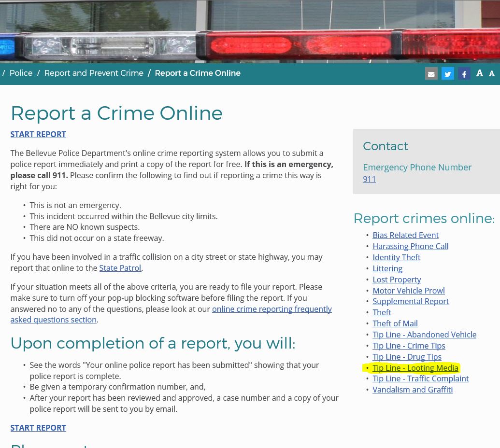Open highlighted Tip Line - Looting Media

coord(415,368)
